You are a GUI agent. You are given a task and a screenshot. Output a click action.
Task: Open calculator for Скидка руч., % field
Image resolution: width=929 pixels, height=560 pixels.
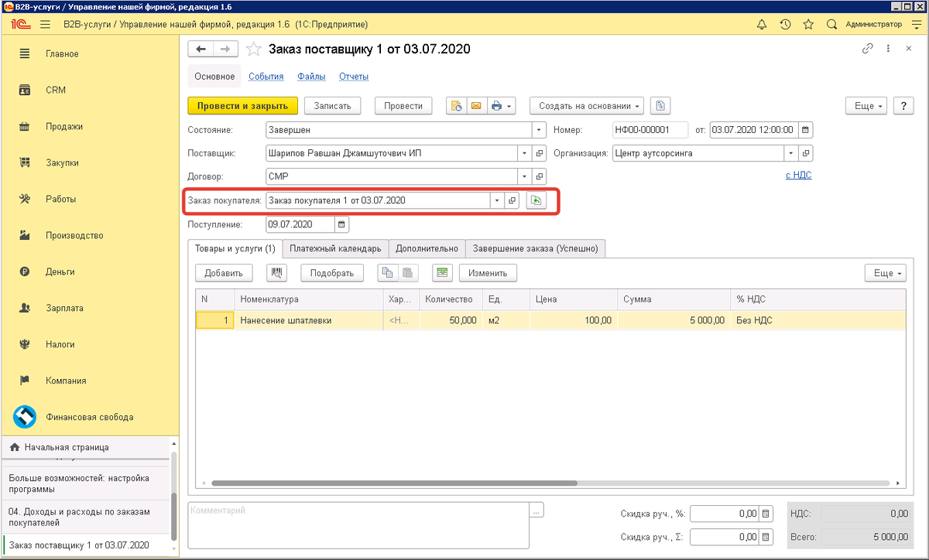click(x=766, y=514)
